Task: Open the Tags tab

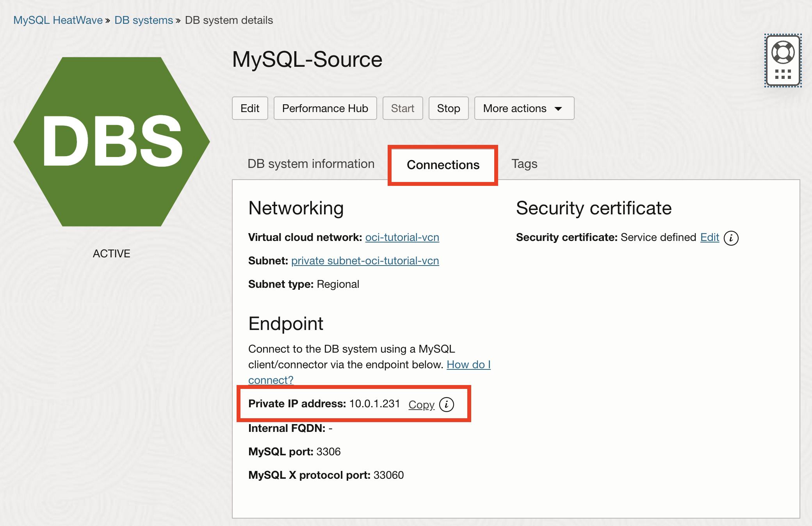Action: [525, 164]
